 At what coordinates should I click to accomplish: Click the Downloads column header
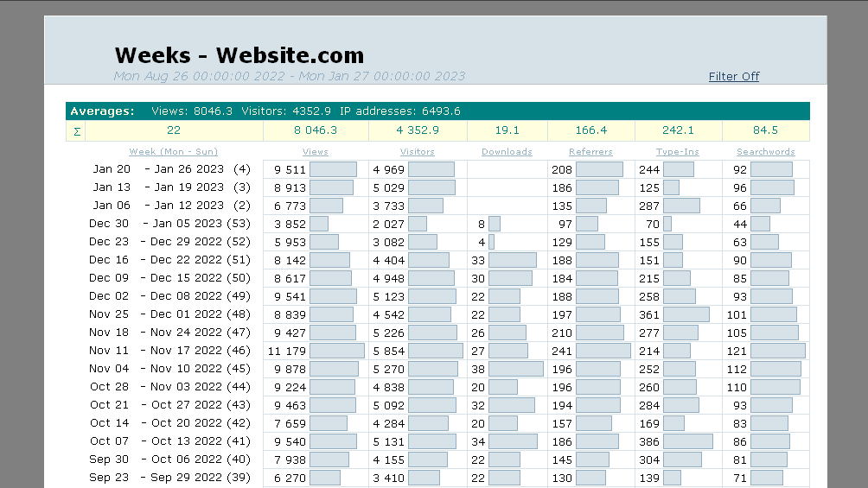tap(507, 152)
